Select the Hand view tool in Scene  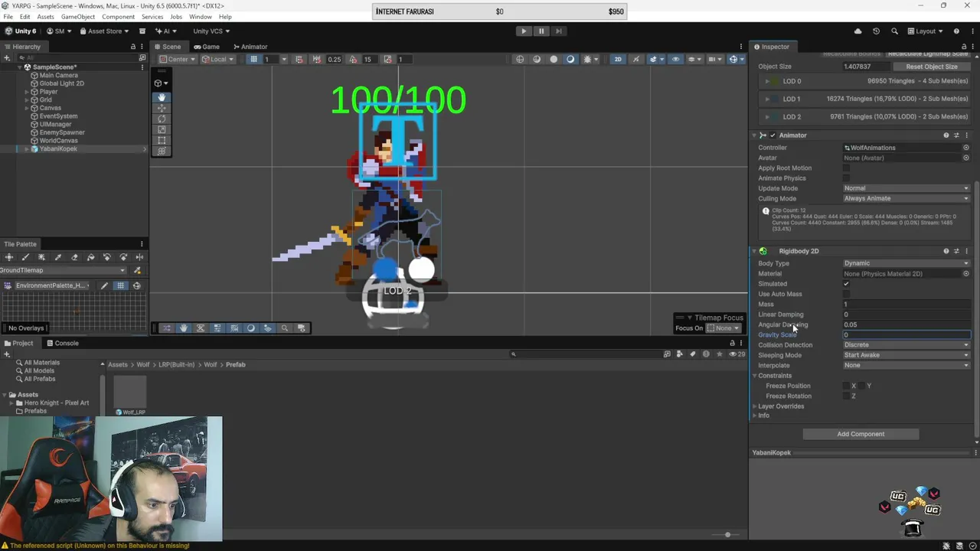(x=162, y=97)
